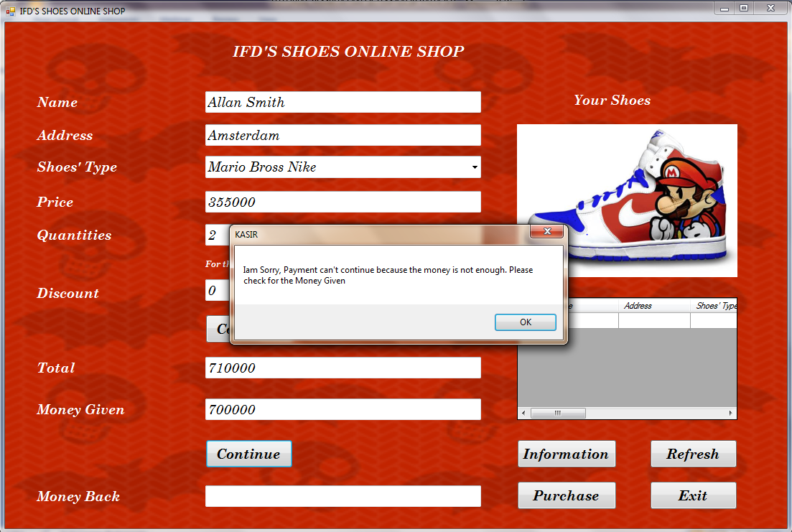Click the 'Money Given' label
Image resolution: width=792 pixels, height=532 pixels.
click(x=80, y=409)
